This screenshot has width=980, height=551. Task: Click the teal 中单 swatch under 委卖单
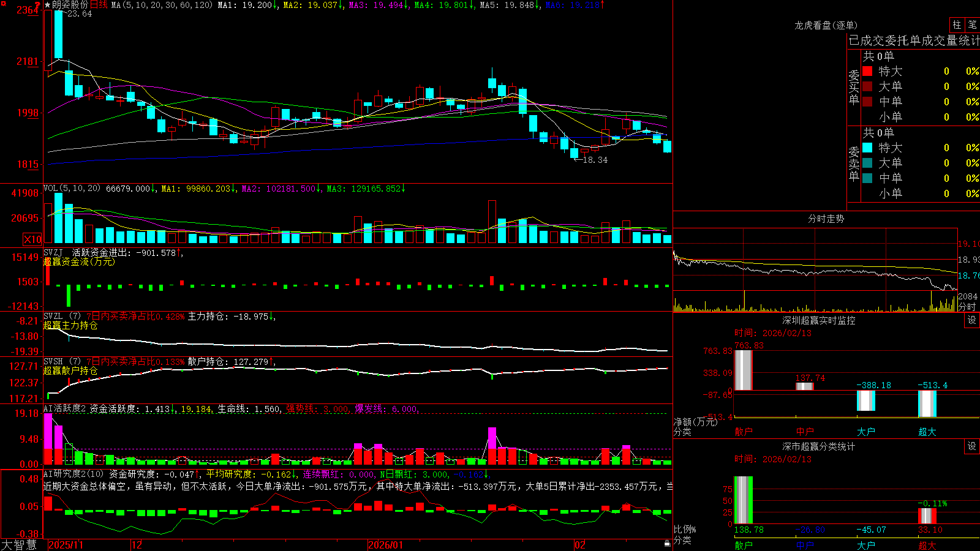867,178
